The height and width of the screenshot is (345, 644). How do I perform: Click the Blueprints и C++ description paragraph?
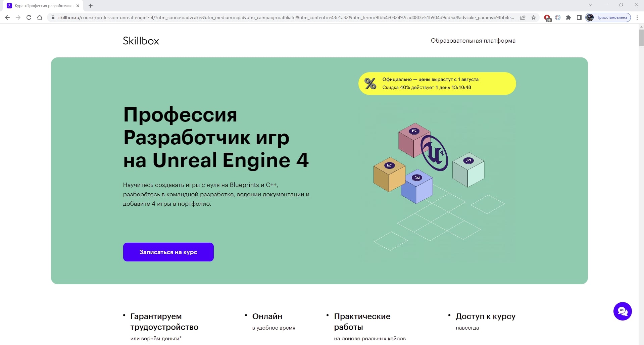click(x=216, y=194)
